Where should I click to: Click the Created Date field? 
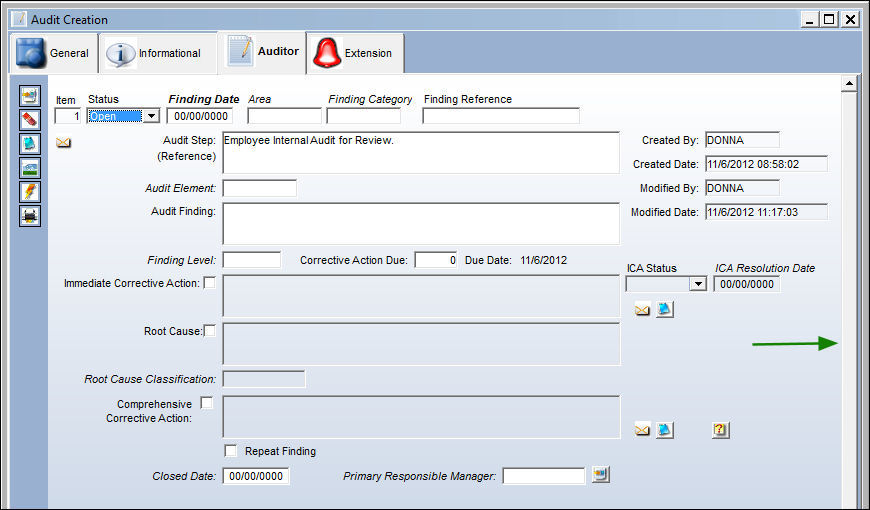pyautogui.click(x=766, y=164)
